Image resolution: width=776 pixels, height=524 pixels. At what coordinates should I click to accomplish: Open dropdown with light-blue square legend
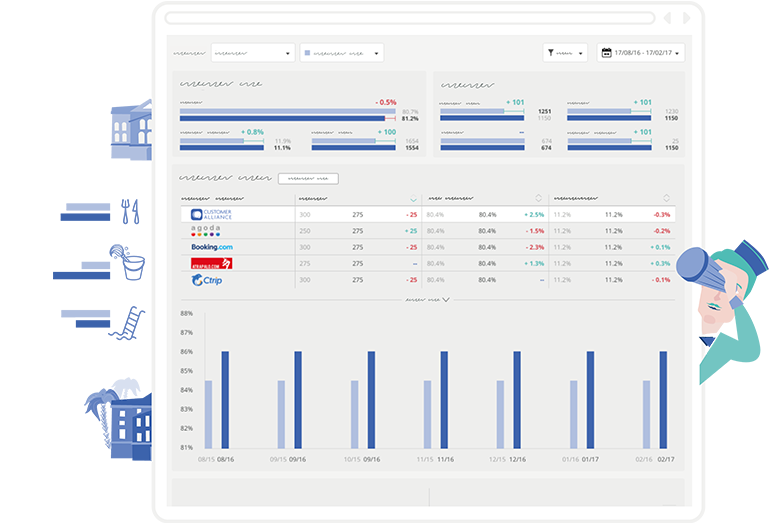(341, 53)
